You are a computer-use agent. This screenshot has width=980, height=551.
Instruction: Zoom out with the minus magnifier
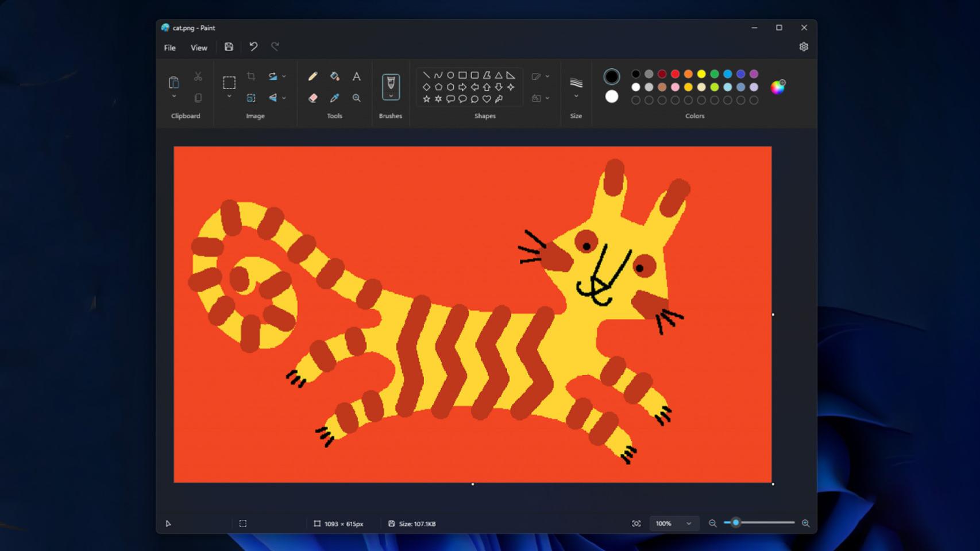[712, 523]
